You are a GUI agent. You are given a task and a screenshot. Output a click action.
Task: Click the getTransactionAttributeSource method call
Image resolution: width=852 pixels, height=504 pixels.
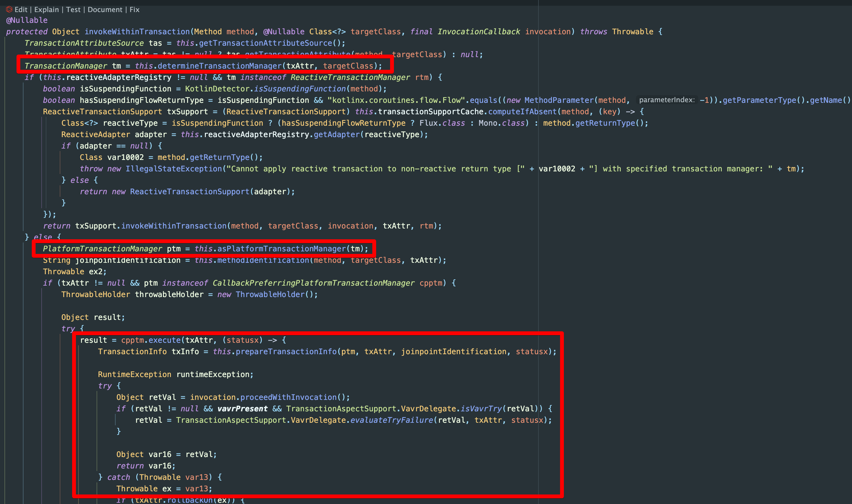coord(266,43)
